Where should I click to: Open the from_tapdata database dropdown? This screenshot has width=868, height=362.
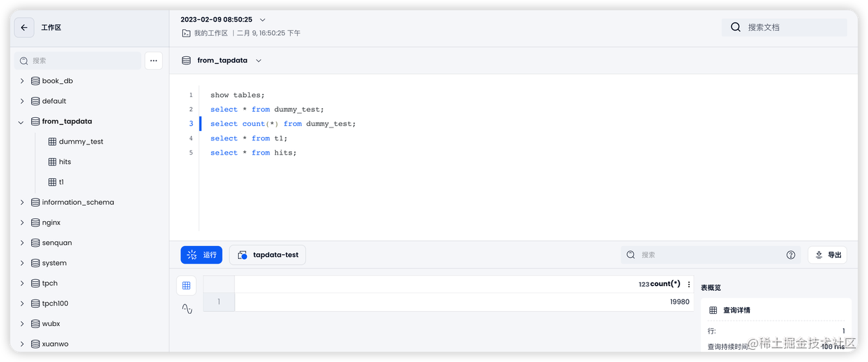(258, 60)
